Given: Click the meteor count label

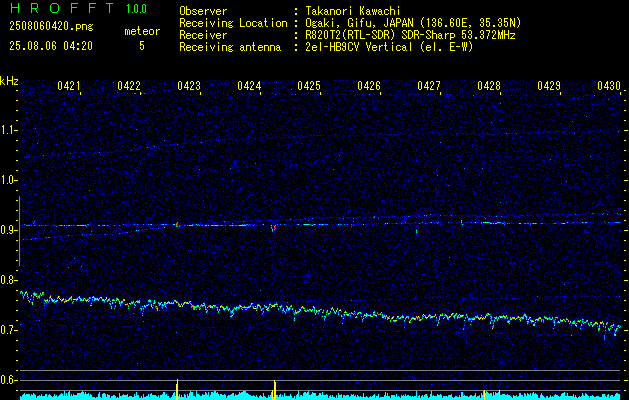Looking at the screenshot, I should tap(142, 31).
